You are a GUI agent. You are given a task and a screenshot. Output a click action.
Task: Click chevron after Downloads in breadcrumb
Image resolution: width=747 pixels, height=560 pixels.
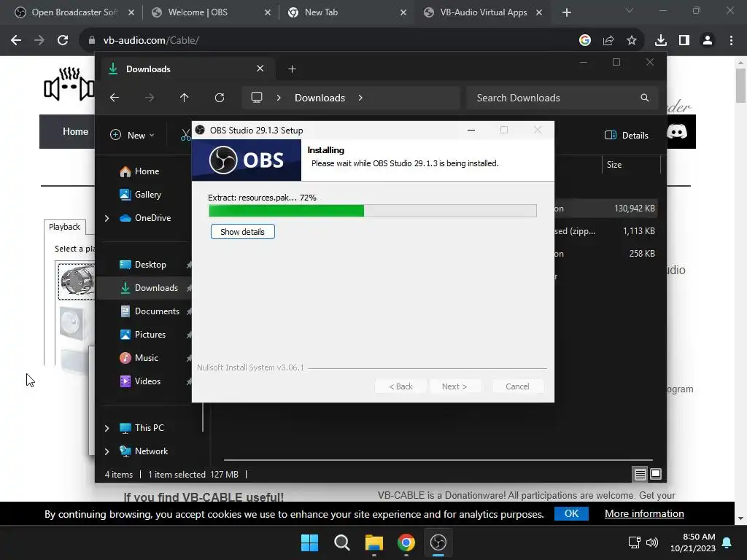[x=360, y=98]
